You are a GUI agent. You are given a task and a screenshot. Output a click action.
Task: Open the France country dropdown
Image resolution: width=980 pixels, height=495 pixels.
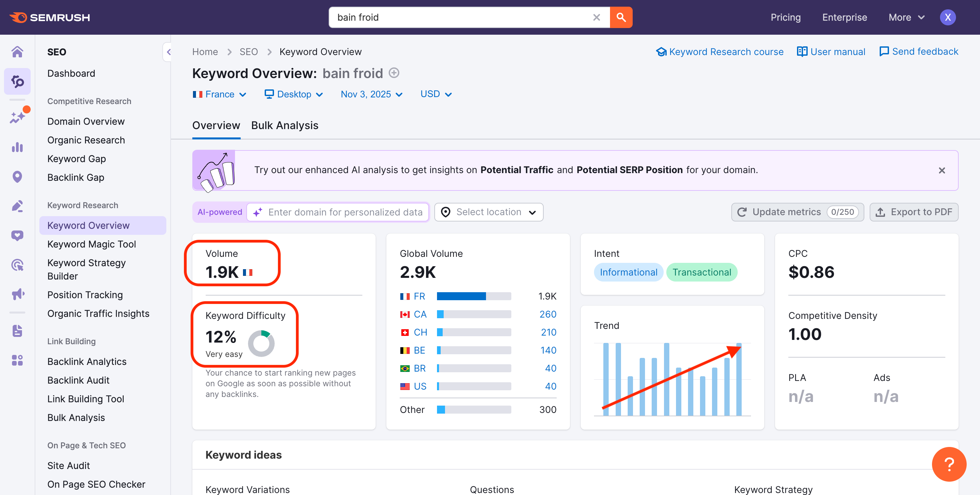(220, 94)
